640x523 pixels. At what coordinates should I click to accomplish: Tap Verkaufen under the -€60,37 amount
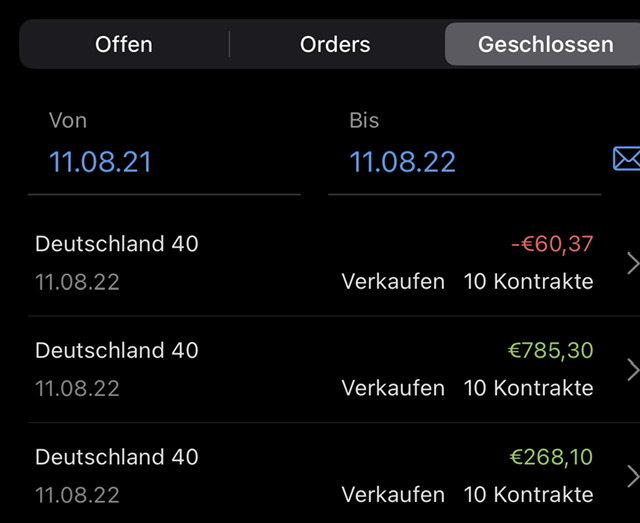tap(393, 282)
